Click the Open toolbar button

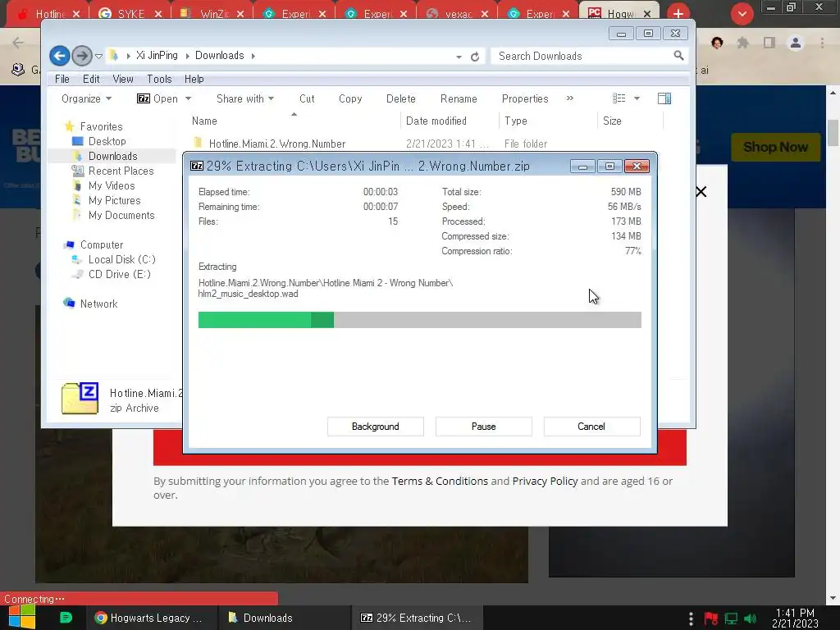157,98
